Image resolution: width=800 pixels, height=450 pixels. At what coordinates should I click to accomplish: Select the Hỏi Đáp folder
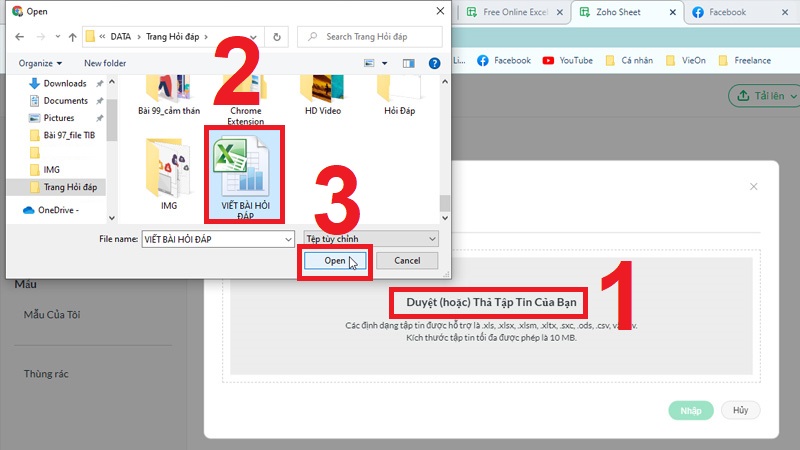click(399, 96)
